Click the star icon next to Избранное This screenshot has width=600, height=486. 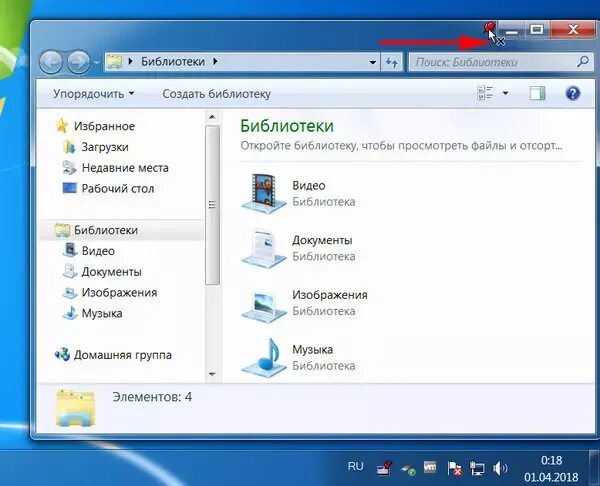point(62,126)
